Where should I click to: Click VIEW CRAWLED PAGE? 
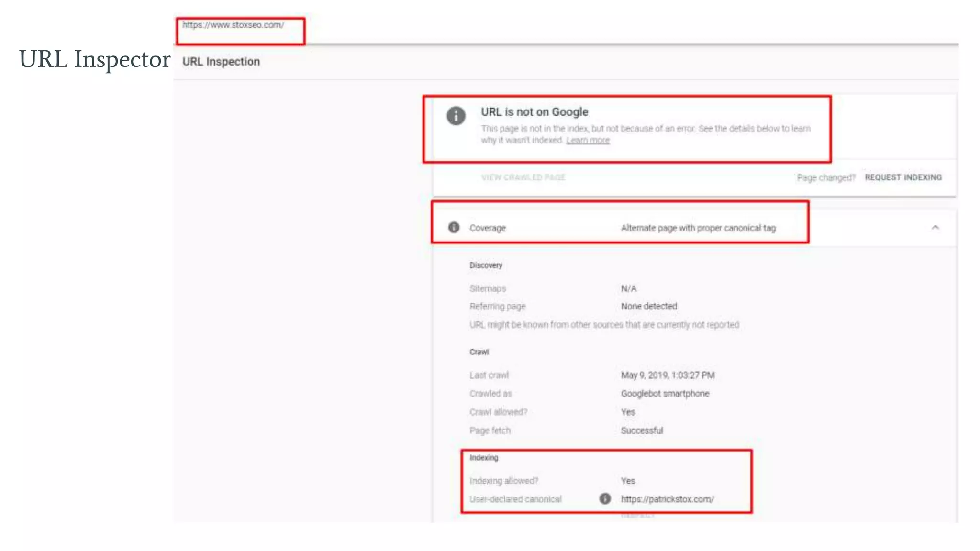[523, 177]
